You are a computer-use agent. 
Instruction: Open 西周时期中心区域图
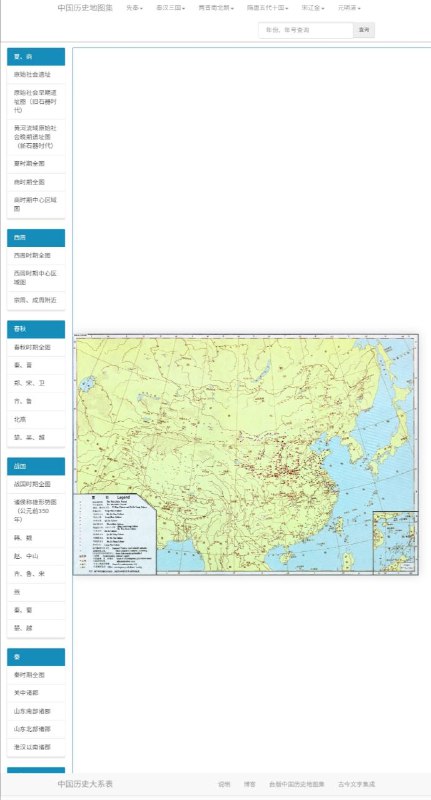coord(36,278)
